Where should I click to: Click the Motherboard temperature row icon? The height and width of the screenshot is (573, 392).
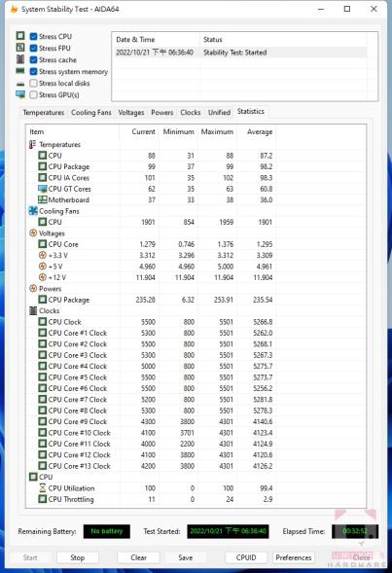click(x=43, y=199)
